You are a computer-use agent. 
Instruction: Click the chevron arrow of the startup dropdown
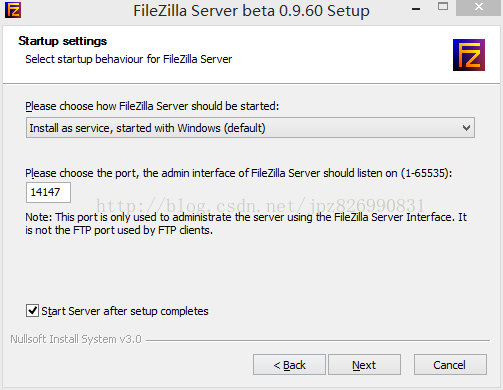(x=466, y=128)
